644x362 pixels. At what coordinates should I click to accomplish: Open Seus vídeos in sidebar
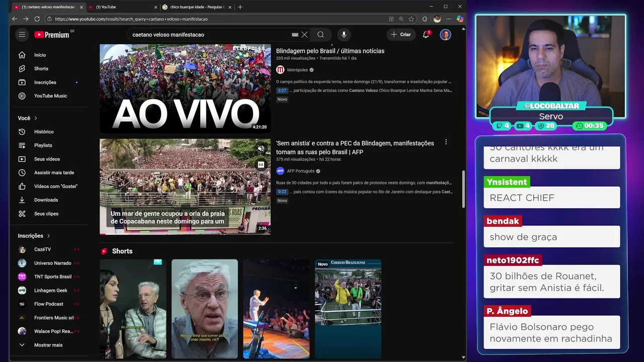click(x=46, y=159)
